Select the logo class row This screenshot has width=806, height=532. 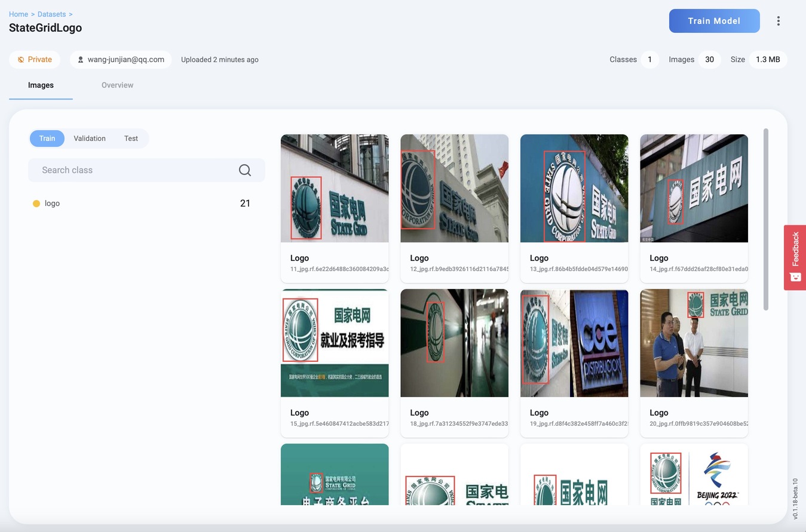coord(143,204)
